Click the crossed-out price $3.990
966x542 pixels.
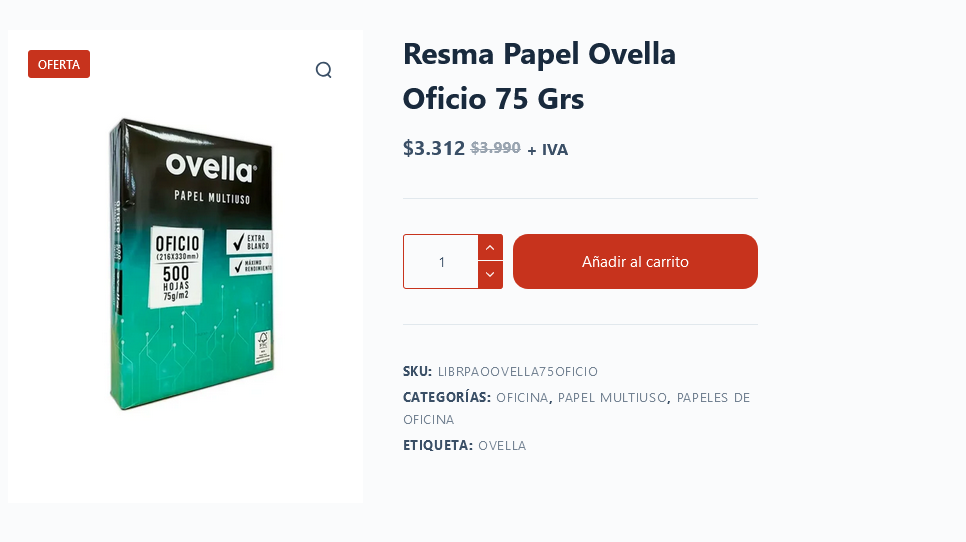tap(495, 148)
